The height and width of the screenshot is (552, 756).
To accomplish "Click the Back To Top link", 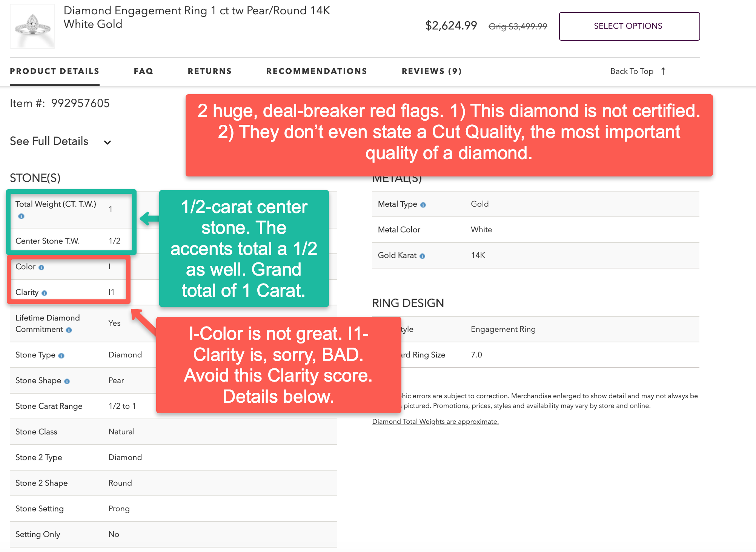I will tap(632, 71).
